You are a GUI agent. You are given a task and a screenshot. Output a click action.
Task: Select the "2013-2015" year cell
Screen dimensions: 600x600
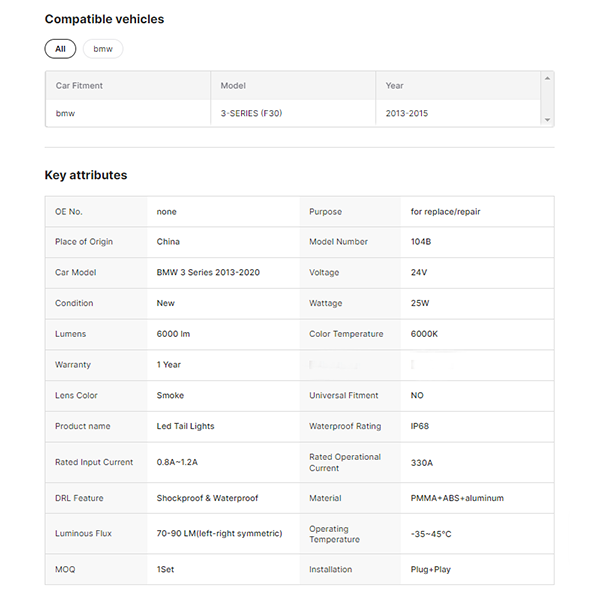click(407, 114)
